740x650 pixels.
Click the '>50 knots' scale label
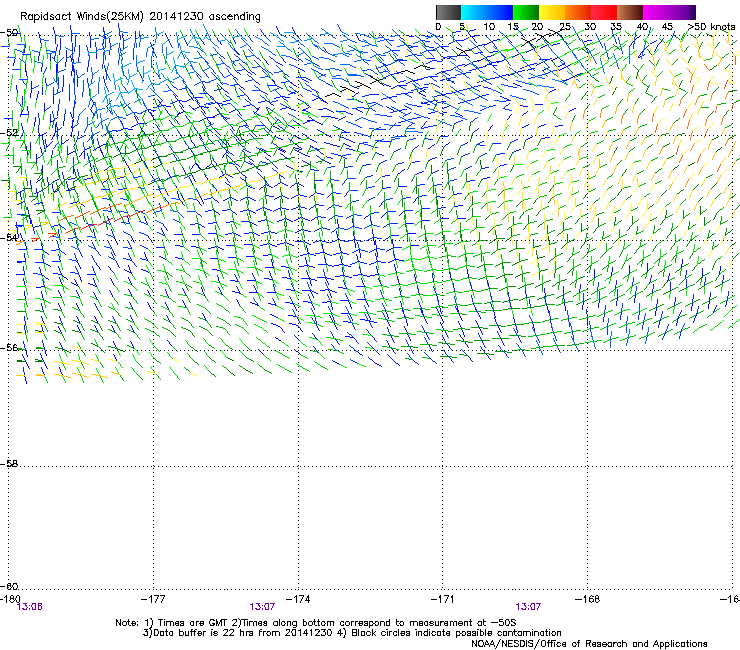pyautogui.click(x=711, y=27)
